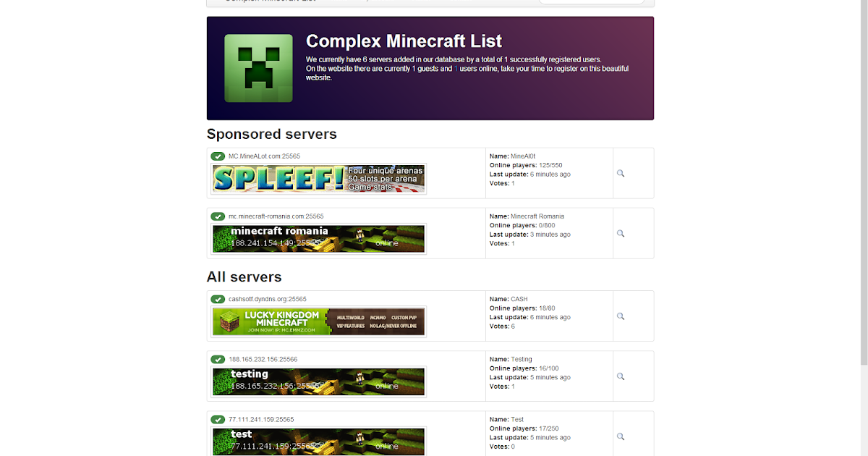Click Online players: 0/800 text

(x=522, y=225)
